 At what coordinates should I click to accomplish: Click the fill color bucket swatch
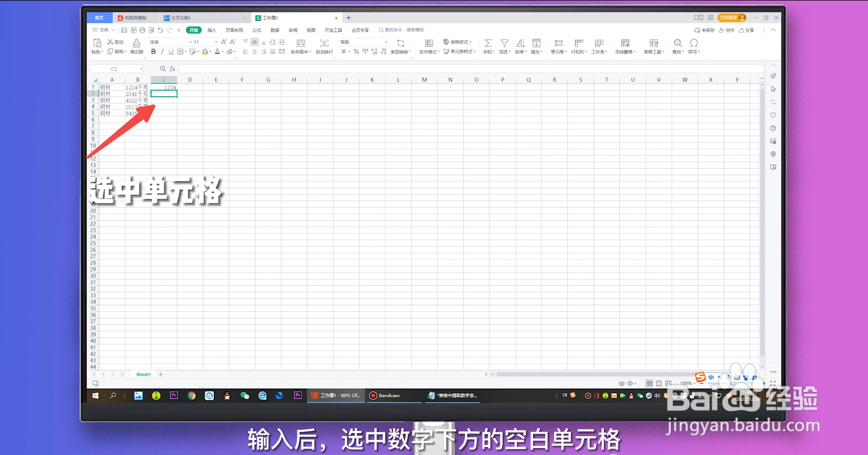[x=205, y=52]
